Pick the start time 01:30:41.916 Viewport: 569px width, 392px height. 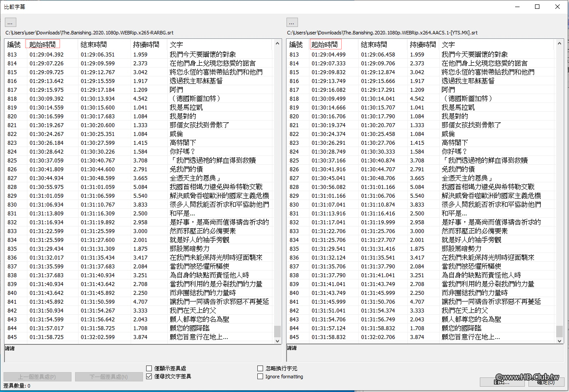[x=329, y=170]
